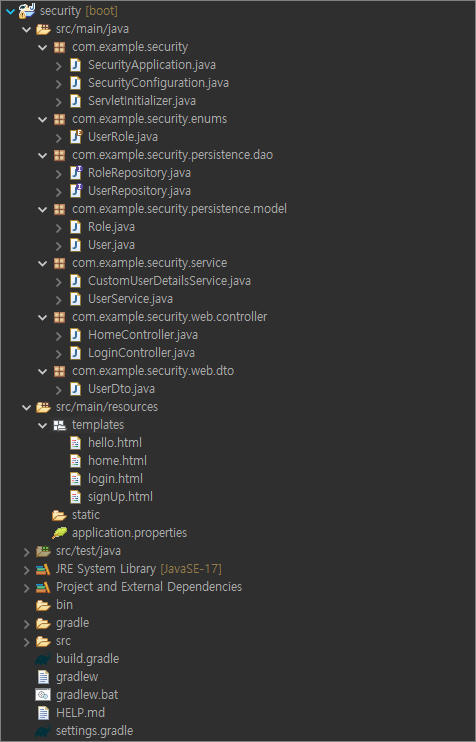Select signUp.html template name
Screen dimensions: 476x742
point(120,496)
